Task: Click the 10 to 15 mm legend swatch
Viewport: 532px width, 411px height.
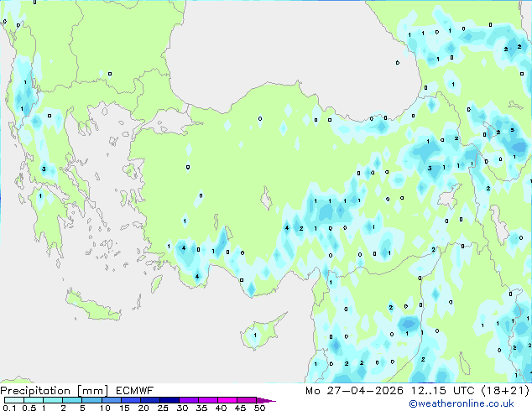Action: point(111,400)
